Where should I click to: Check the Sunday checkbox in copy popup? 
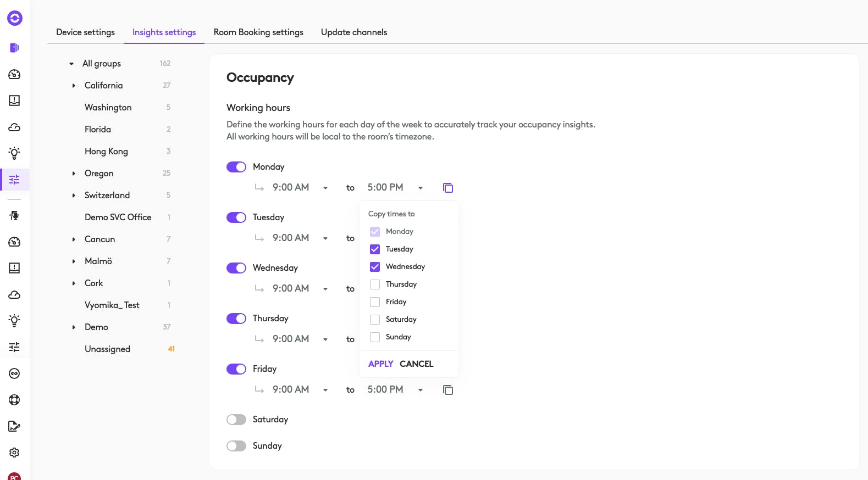(x=375, y=337)
